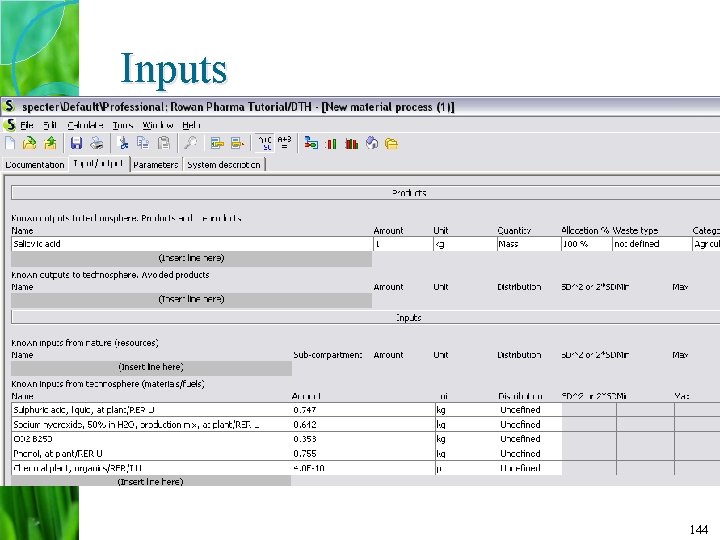Click the red-green bar chart analyze icon
Viewport: 720px width, 540px height.
[x=331, y=144]
